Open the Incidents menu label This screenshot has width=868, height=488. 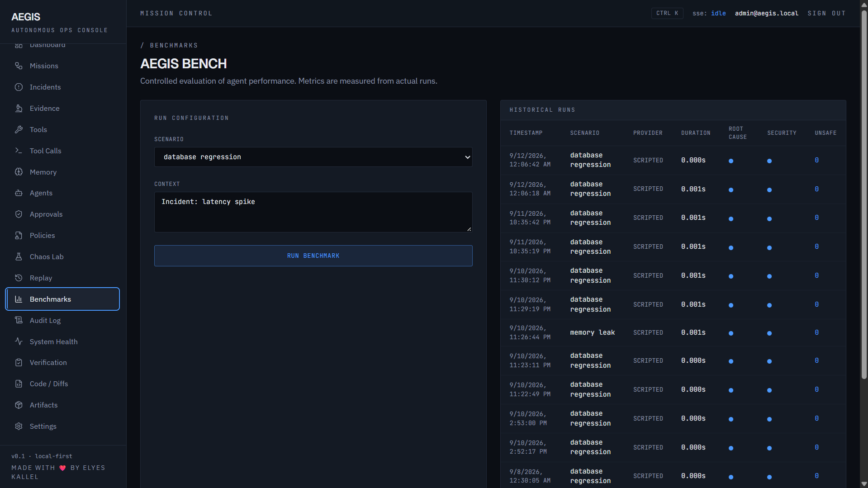pyautogui.click(x=45, y=87)
